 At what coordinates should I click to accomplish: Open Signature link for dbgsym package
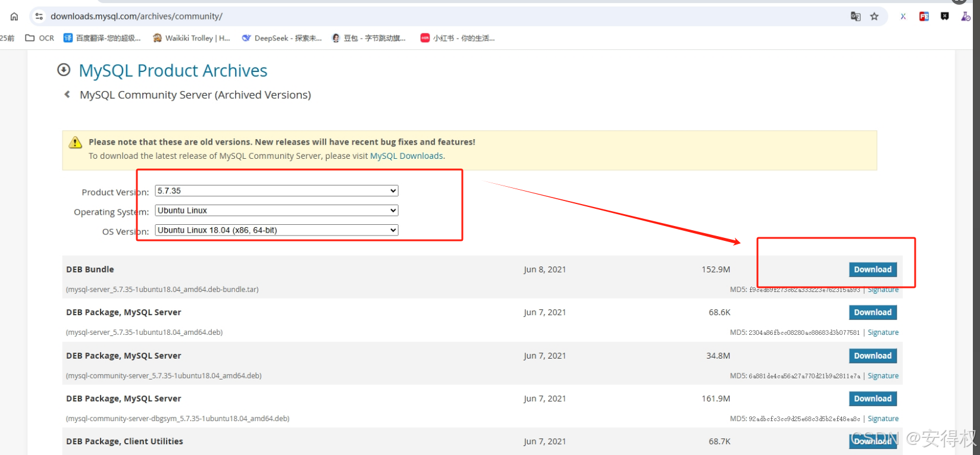[883, 419]
